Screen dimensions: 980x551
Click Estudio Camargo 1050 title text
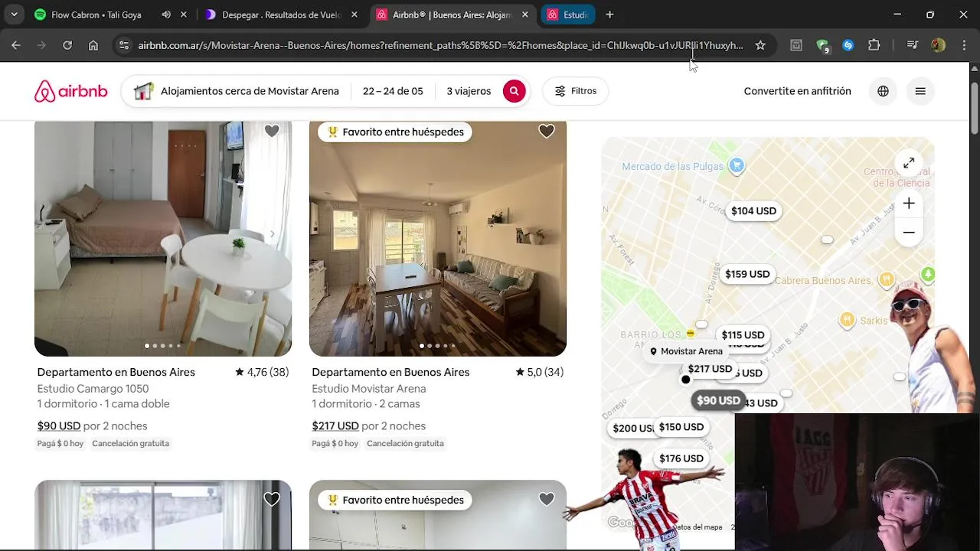point(93,389)
